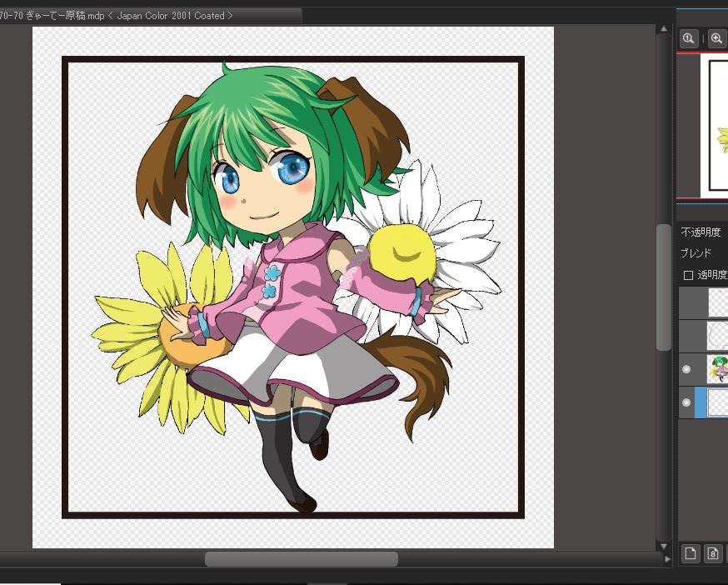Hide the character illustration layer
The width and height of the screenshot is (728, 585).
(x=686, y=369)
